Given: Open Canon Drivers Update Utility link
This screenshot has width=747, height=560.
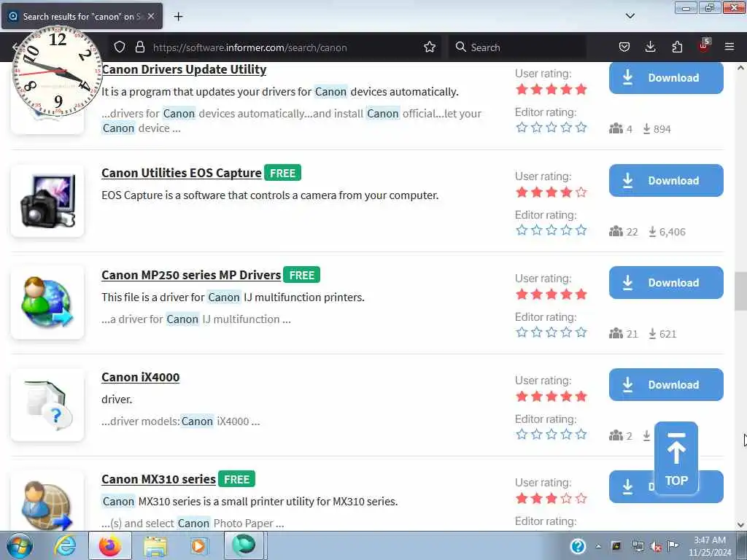Looking at the screenshot, I should tap(184, 69).
